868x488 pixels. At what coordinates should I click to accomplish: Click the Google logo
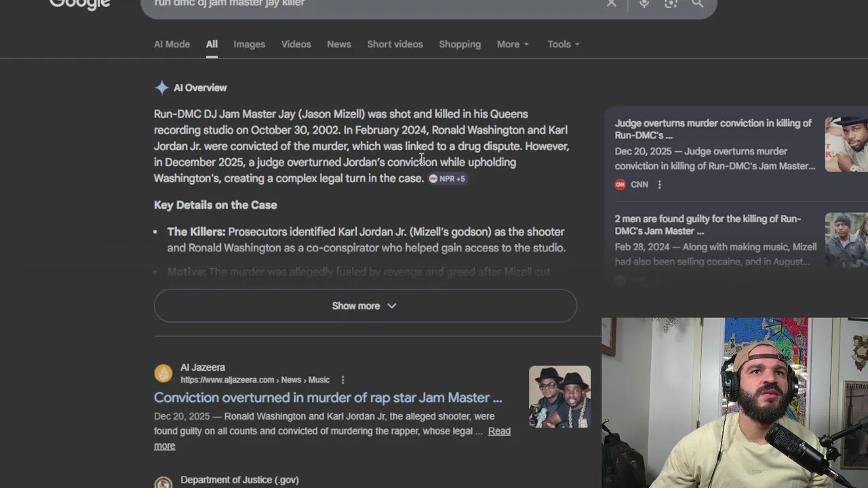pyautogui.click(x=79, y=4)
